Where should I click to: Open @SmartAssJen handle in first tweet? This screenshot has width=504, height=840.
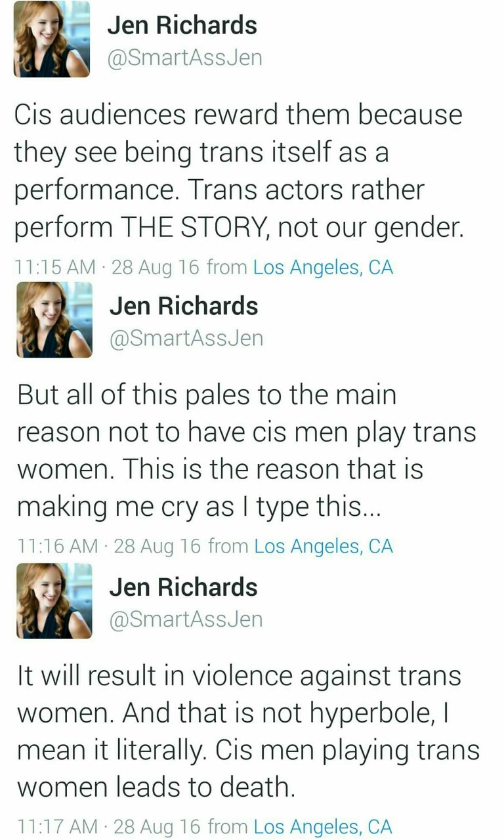click(x=184, y=58)
